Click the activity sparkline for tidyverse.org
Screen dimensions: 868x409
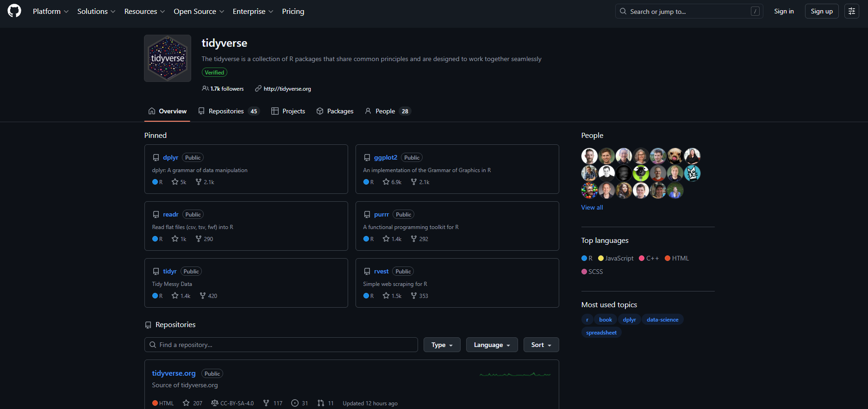click(515, 374)
